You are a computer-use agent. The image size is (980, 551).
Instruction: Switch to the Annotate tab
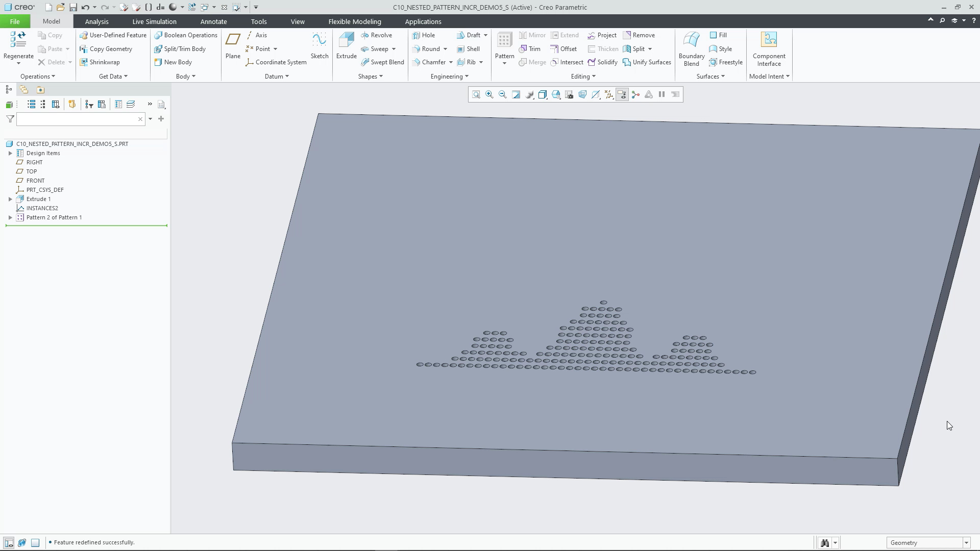[213, 21]
